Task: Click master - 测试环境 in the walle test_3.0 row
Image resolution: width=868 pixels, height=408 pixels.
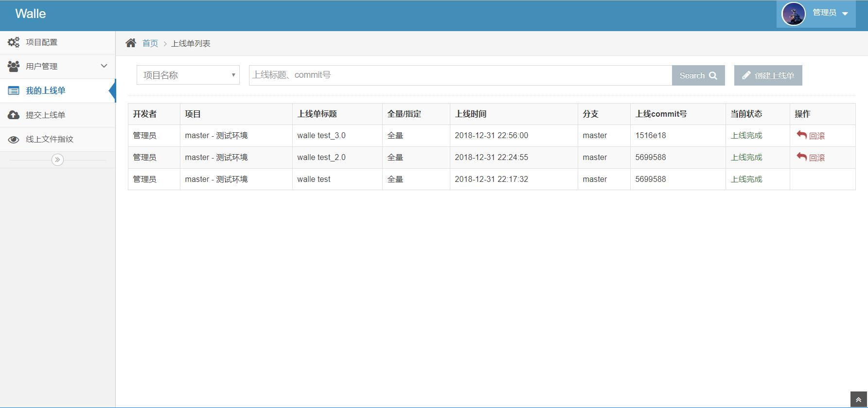Action: 216,136
